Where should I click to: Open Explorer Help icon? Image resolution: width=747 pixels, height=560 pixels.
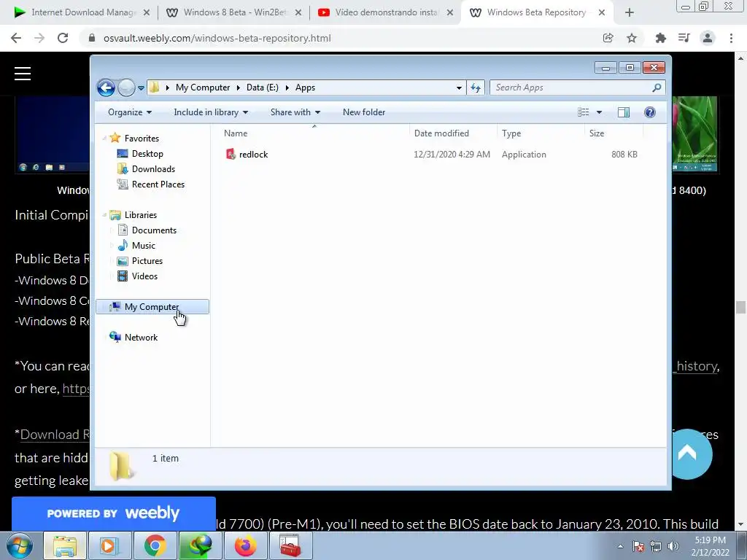tap(650, 112)
